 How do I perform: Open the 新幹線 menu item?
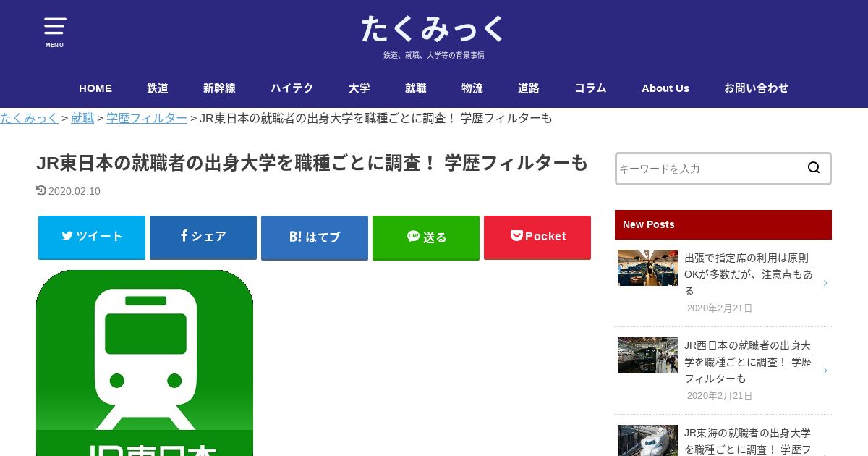click(x=219, y=88)
